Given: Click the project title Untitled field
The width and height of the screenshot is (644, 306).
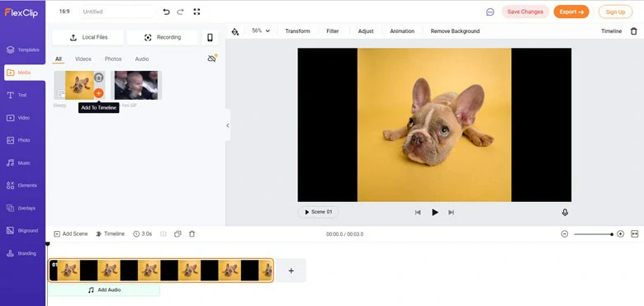Looking at the screenshot, I should point(118,12).
